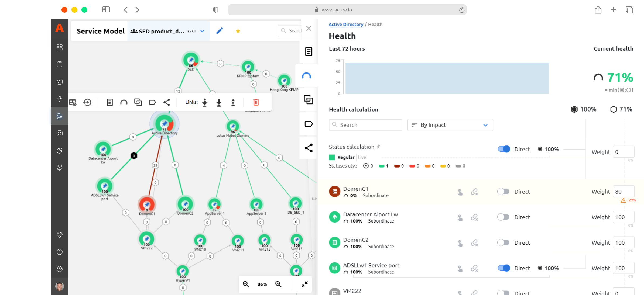Open the Health tab in side panel
644x295 pixels.
click(306, 76)
